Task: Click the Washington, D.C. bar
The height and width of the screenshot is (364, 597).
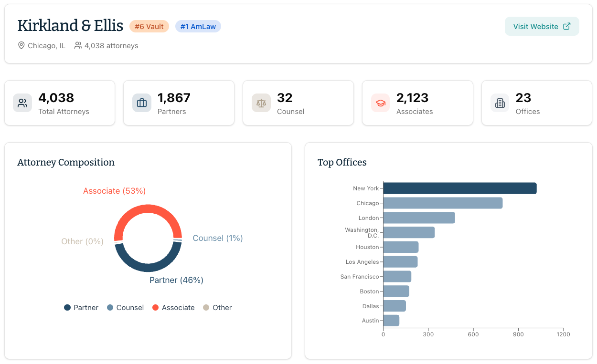Action: point(409,232)
